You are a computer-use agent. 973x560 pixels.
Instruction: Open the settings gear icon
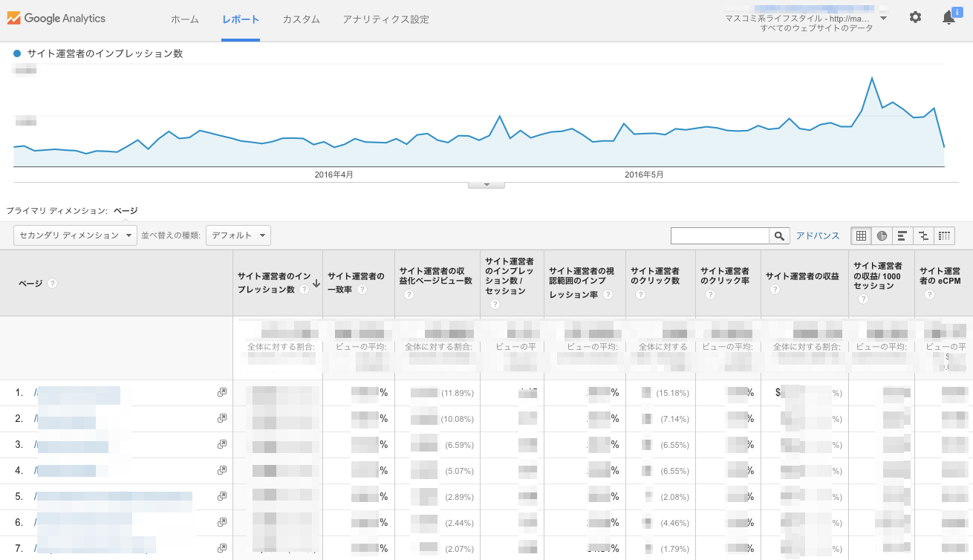[x=915, y=17]
